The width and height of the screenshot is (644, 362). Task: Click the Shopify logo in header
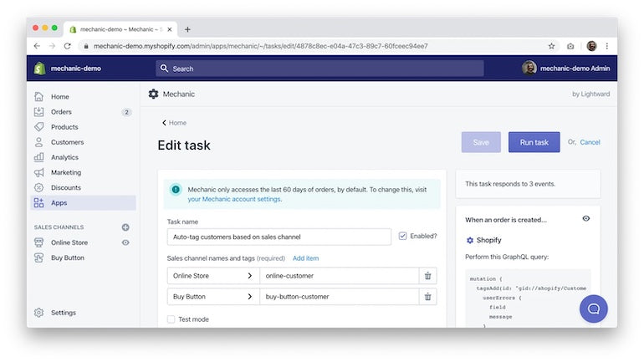(39, 69)
